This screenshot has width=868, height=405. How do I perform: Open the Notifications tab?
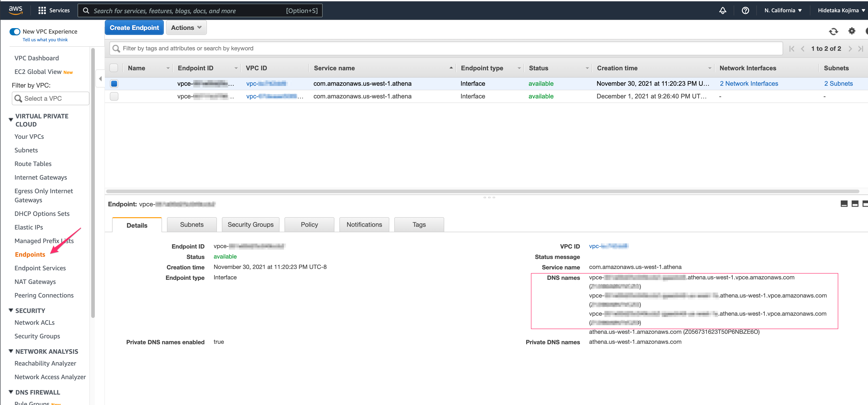click(364, 224)
